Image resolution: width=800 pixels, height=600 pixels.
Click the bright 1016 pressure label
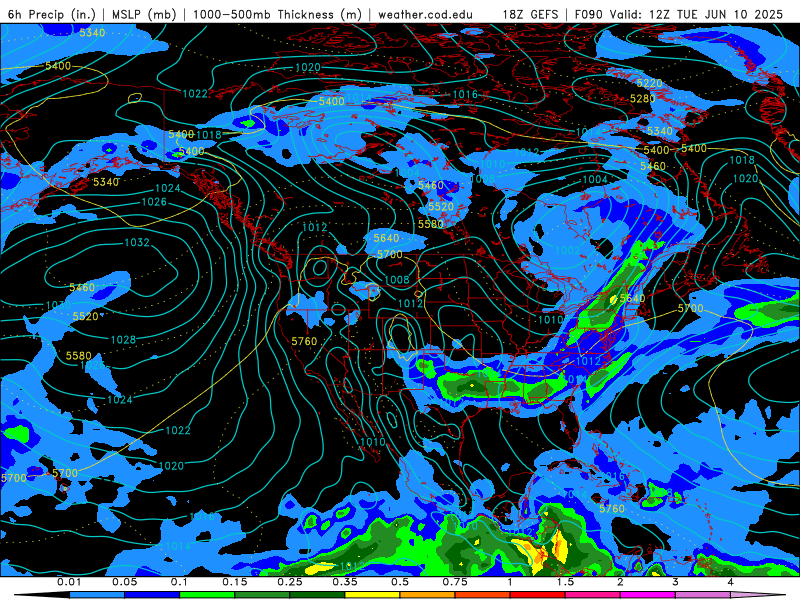(465, 94)
